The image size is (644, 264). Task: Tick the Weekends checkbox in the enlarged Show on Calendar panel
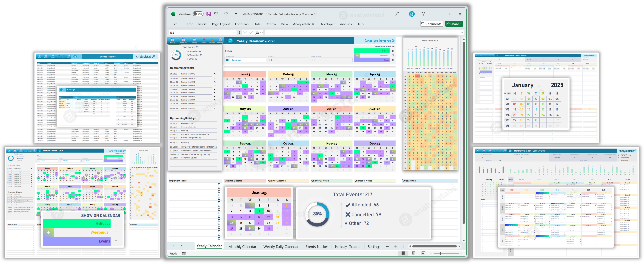pos(116,233)
